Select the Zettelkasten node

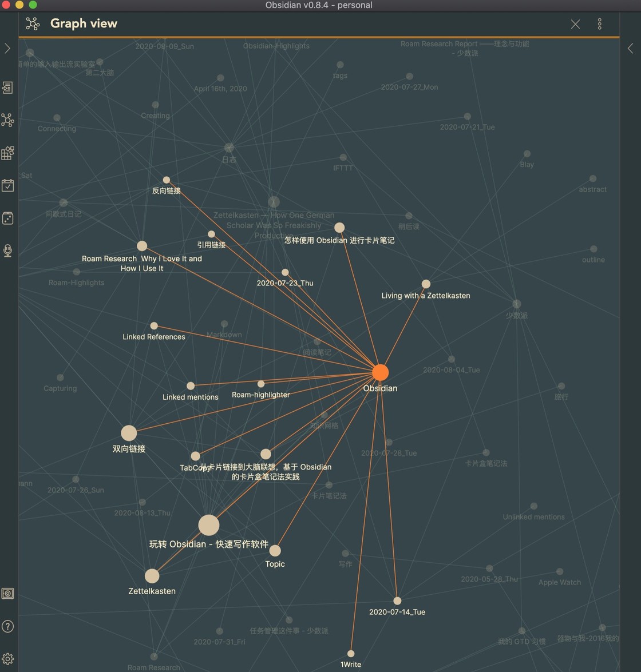coord(152,576)
